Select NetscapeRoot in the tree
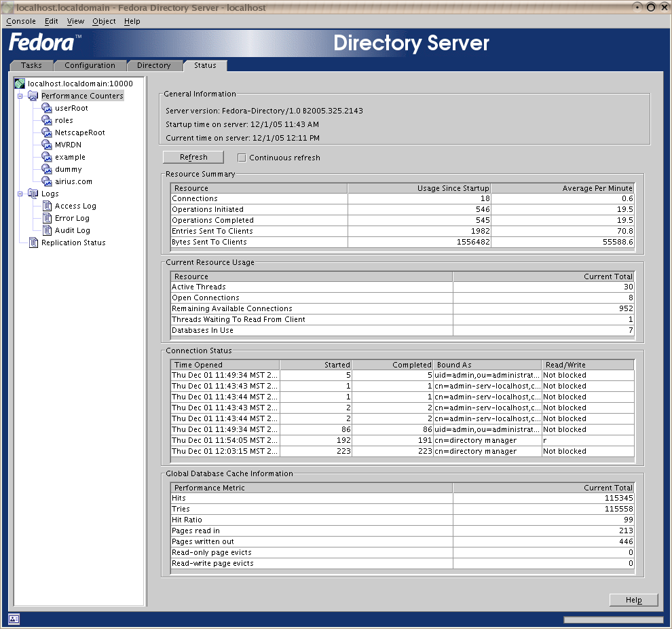The width and height of the screenshot is (672, 629). pyautogui.click(x=79, y=132)
